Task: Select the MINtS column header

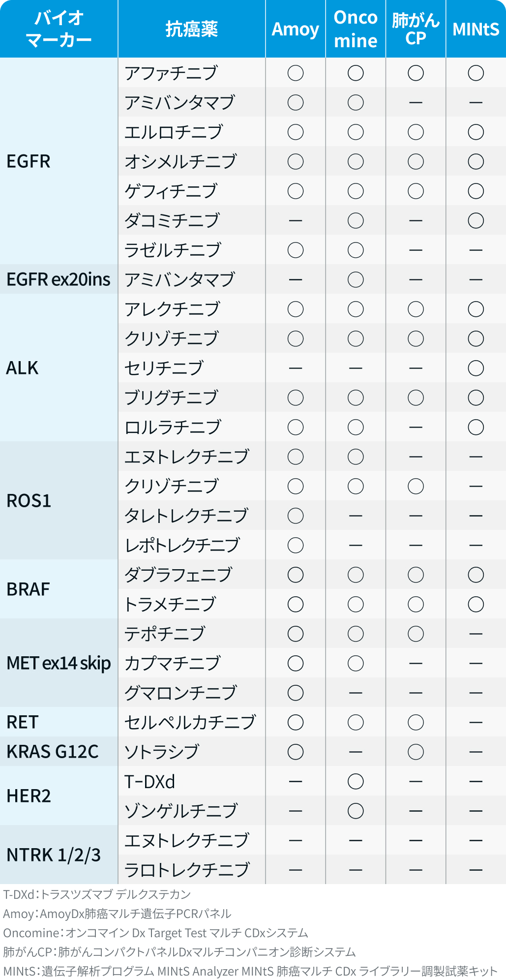Action: [x=476, y=30]
